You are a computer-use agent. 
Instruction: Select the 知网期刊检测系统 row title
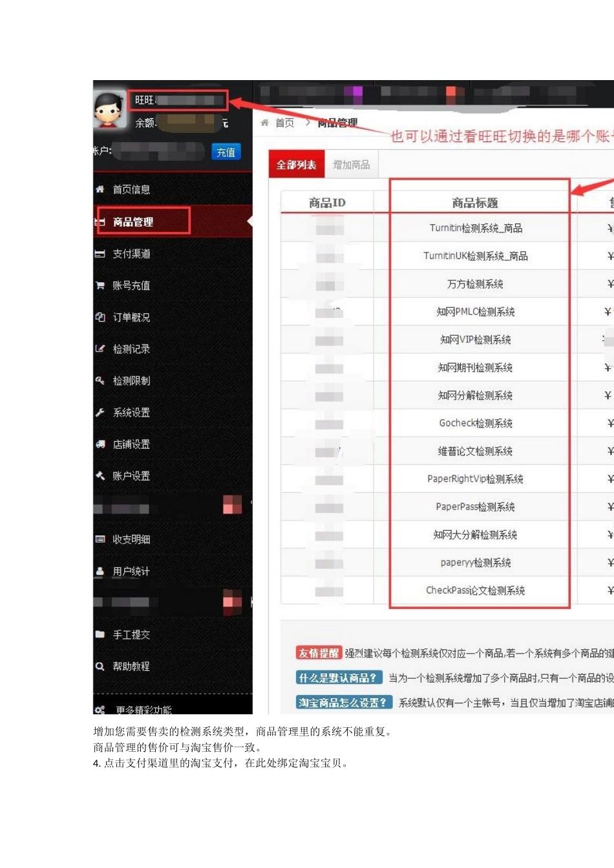(475, 367)
